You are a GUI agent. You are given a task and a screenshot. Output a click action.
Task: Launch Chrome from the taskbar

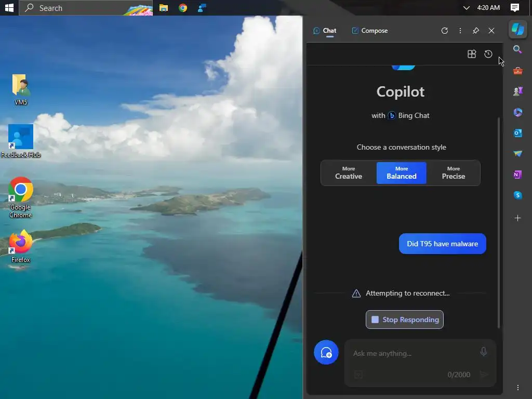pos(183,8)
